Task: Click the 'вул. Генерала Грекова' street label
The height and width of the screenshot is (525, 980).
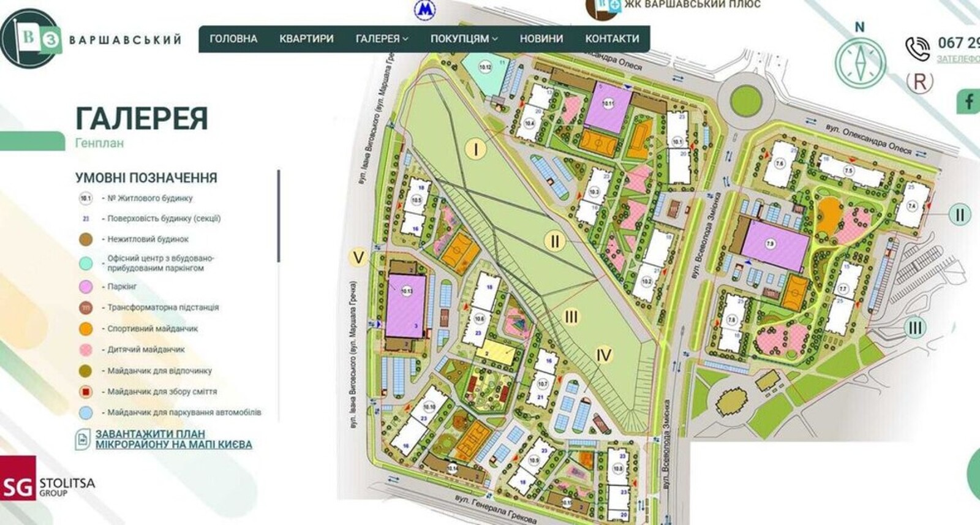Action: coord(496,510)
